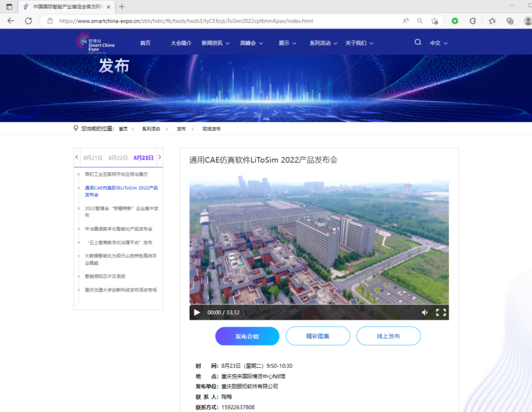Add page to favorites star icon
This screenshot has width=532, height=412.
pos(435,21)
